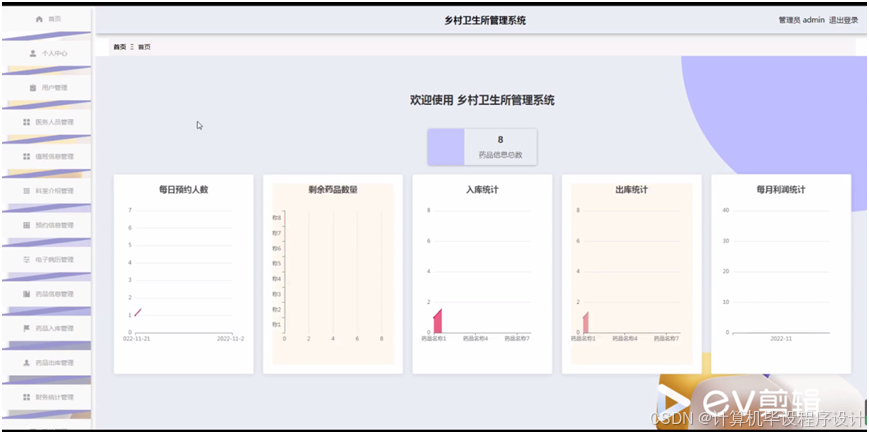The height and width of the screenshot is (434, 869).
Task: Click the home icon beside 首页 in sidebar
Action: click(39, 19)
